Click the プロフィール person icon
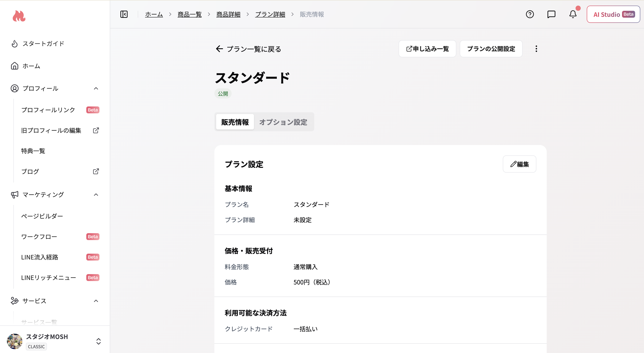Image resolution: width=644 pixels, height=353 pixels. tap(14, 88)
